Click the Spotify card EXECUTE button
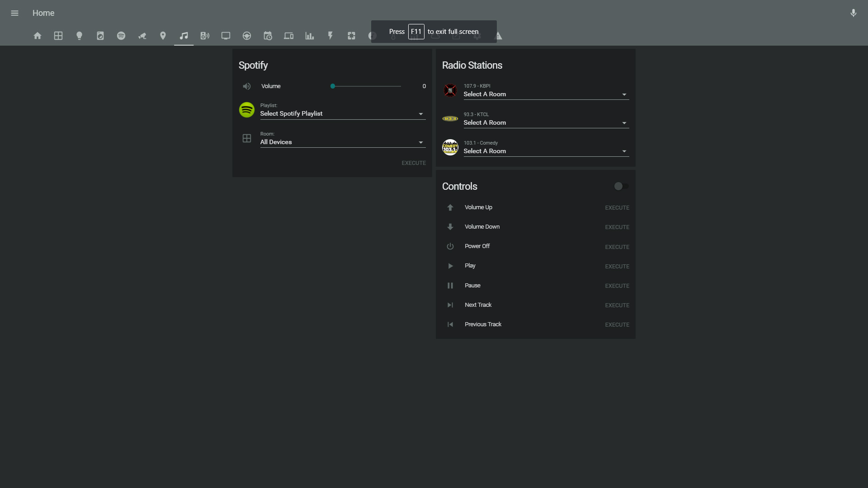 pyautogui.click(x=414, y=163)
